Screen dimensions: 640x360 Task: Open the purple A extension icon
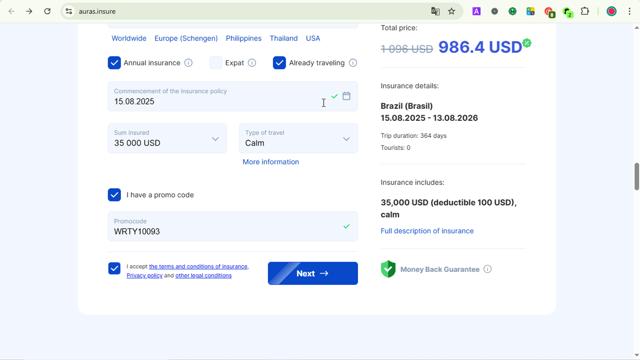(476, 11)
